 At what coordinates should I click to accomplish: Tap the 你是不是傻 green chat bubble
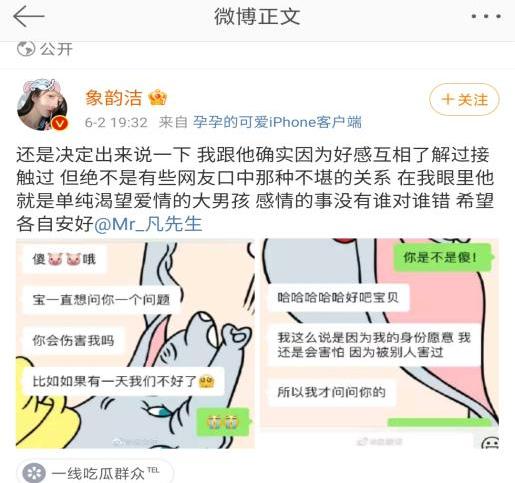click(442, 258)
